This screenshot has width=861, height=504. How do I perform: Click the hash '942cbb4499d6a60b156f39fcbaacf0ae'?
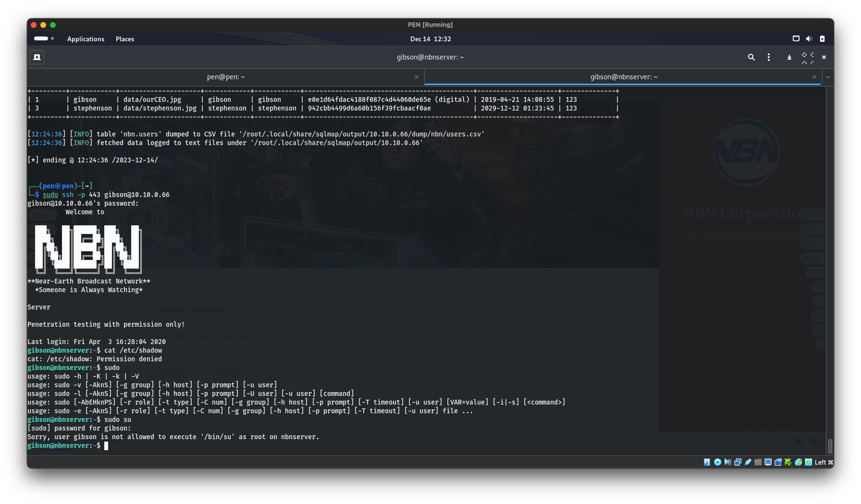[369, 108]
